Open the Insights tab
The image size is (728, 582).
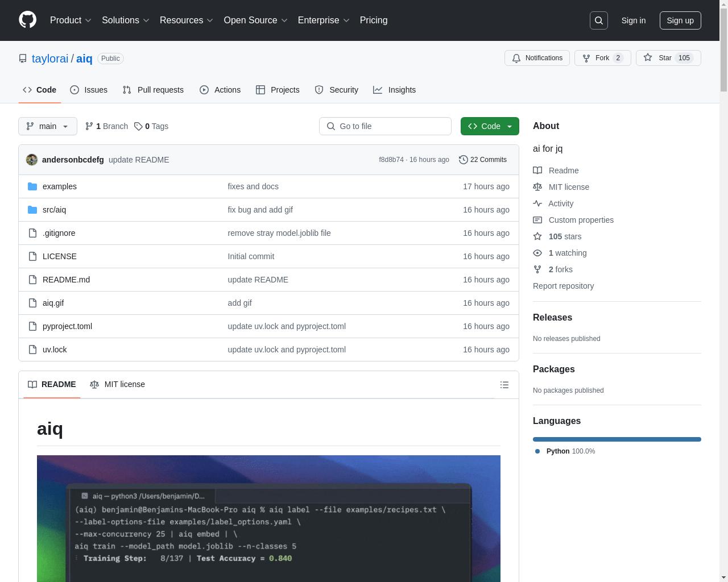pyautogui.click(x=395, y=90)
